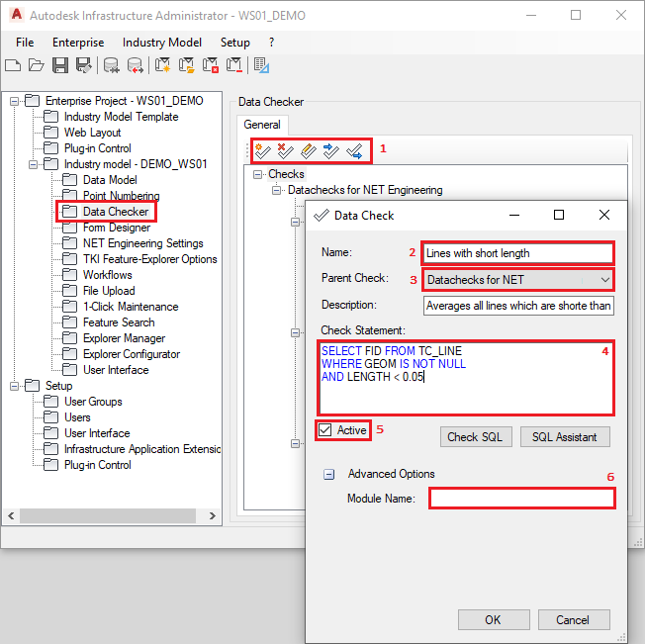This screenshot has height=644, width=645.
Task: Click the Save floppy disk icon
Action: click(60, 65)
